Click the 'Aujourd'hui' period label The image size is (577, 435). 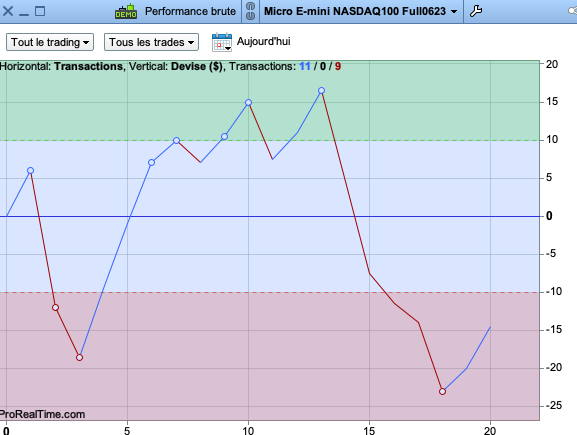[263, 42]
